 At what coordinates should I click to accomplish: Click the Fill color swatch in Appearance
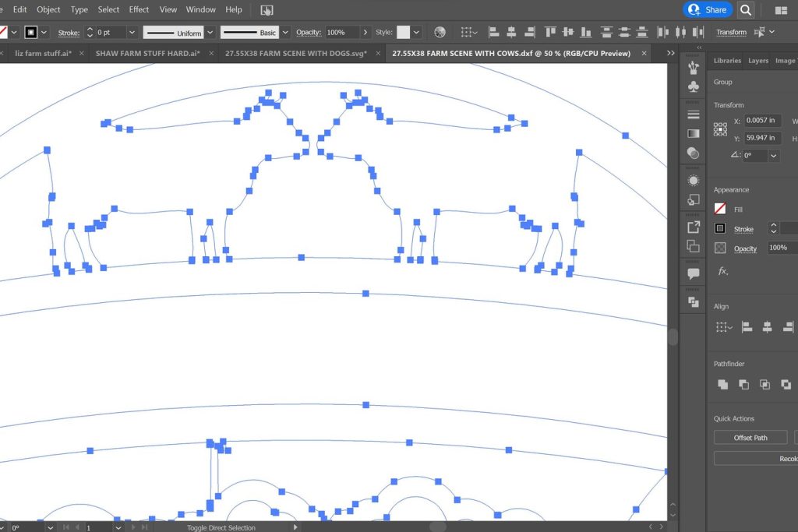click(x=720, y=209)
